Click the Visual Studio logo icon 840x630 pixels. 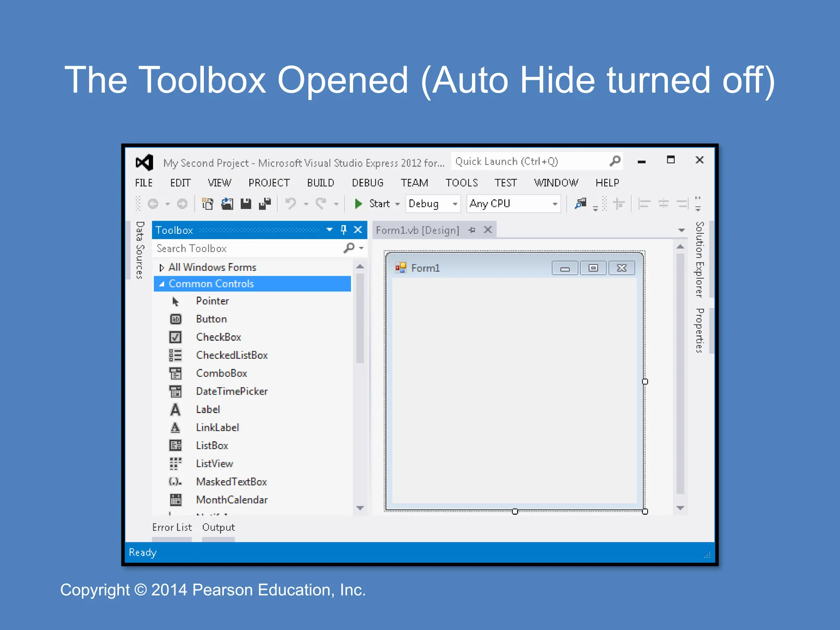(144, 163)
